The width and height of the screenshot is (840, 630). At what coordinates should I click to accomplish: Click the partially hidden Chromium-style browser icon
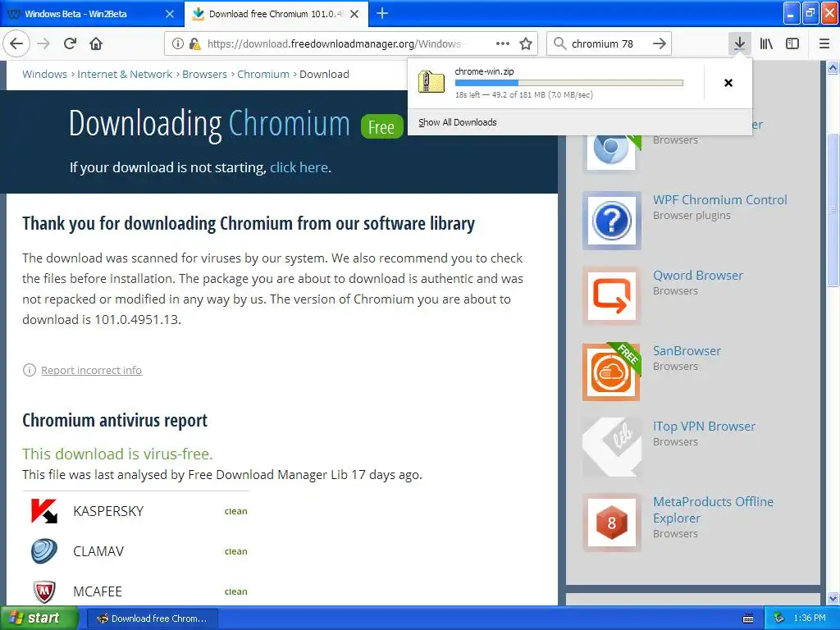pos(612,153)
